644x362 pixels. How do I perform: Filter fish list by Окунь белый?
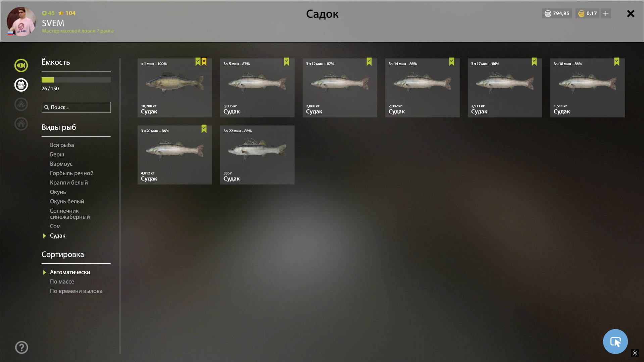pyautogui.click(x=67, y=201)
